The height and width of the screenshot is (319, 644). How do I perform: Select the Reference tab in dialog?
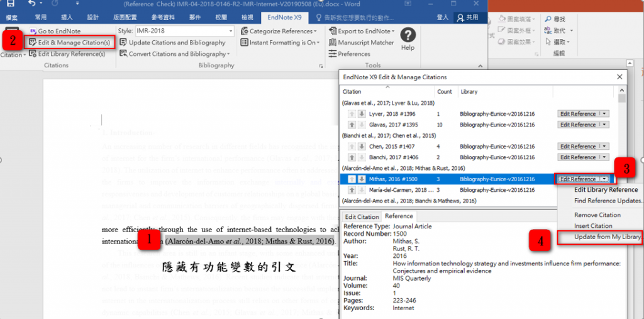pos(399,216)
